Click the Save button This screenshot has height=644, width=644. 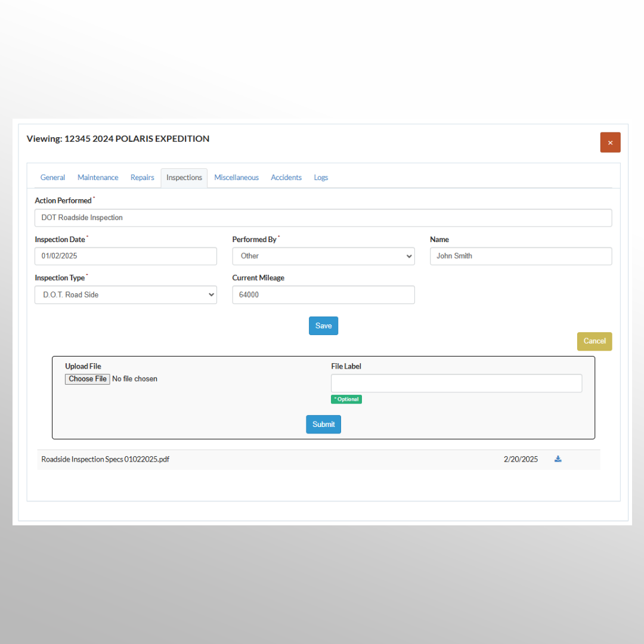pos(323,326)
